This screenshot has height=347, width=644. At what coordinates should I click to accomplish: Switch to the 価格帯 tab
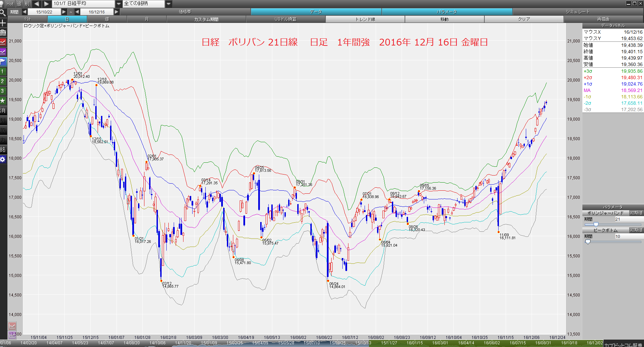pos(185,12)
